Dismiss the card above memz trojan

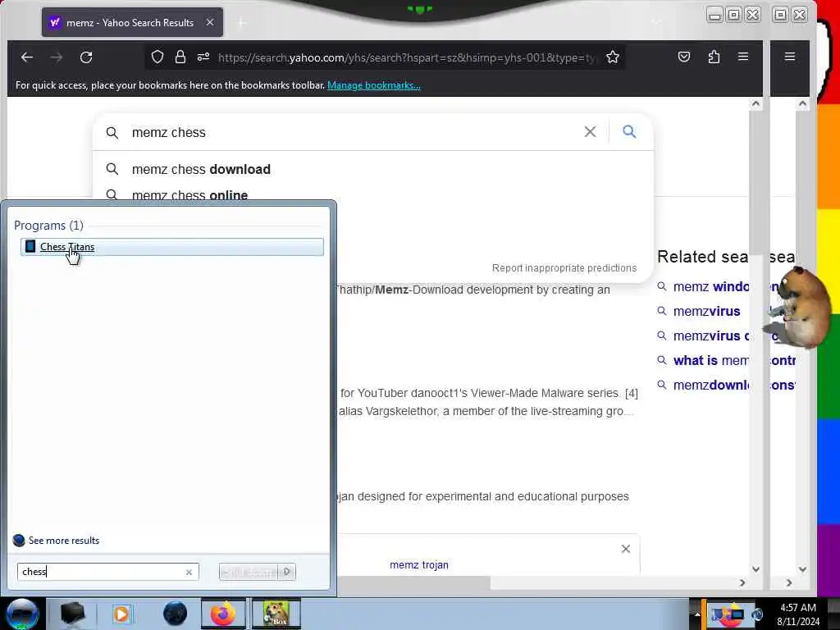(626, 549)
